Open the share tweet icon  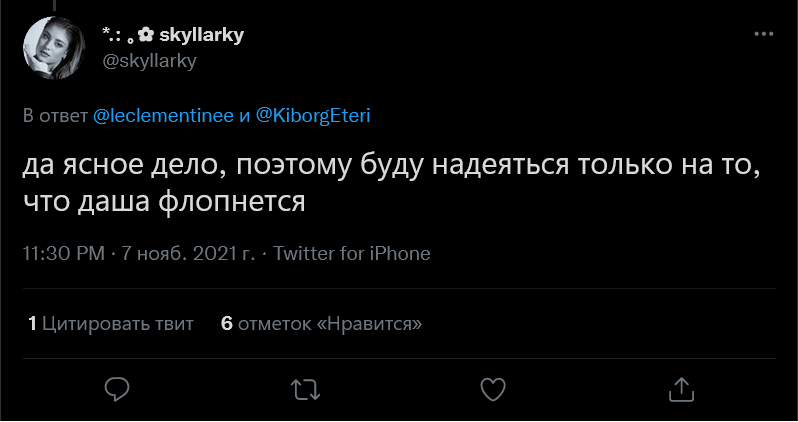click(x=680, y=387)
